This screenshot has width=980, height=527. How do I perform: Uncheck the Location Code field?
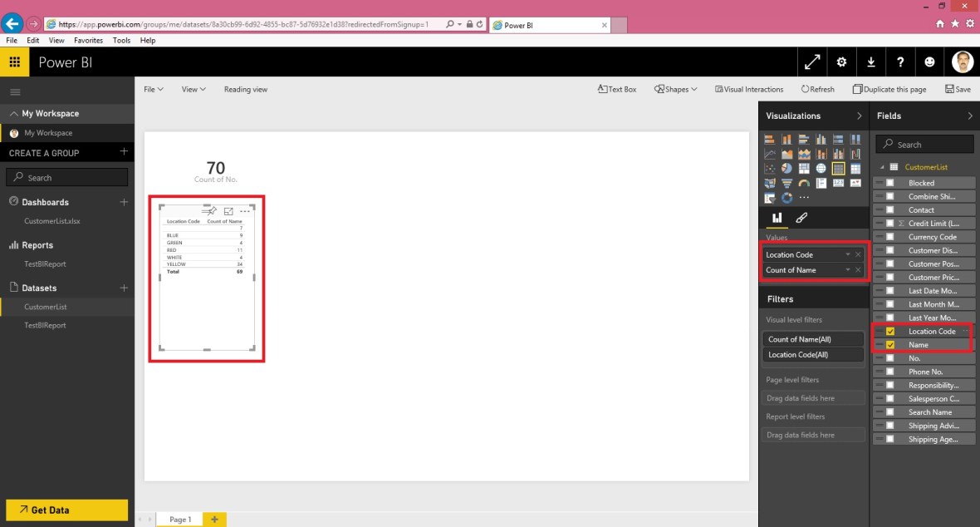tap(891, 331)
